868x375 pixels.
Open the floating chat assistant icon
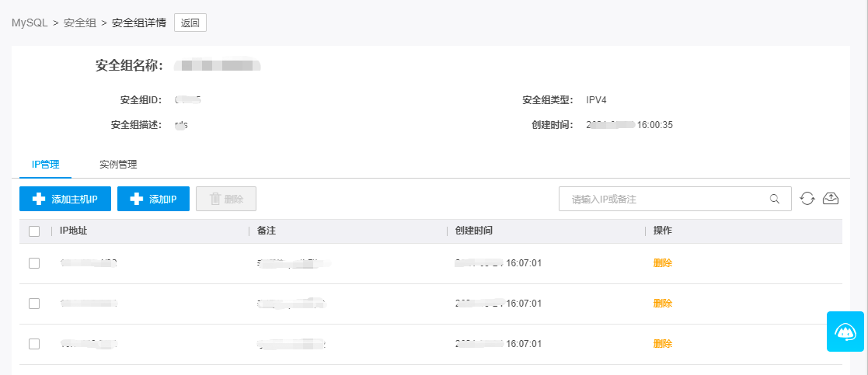point(845,332)
